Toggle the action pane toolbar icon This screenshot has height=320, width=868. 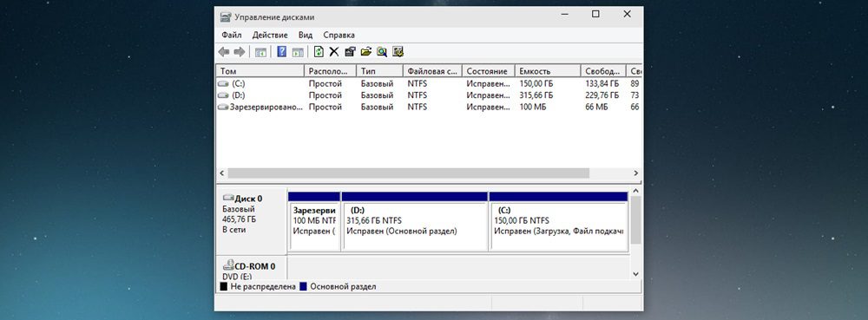[298, 52]
